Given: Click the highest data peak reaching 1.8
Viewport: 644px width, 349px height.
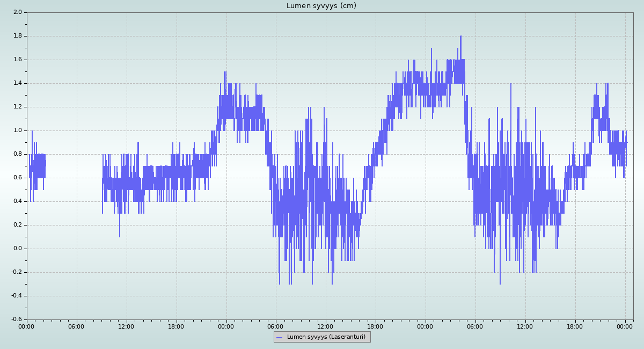Looking at the screenshot, I should point(460,37).
